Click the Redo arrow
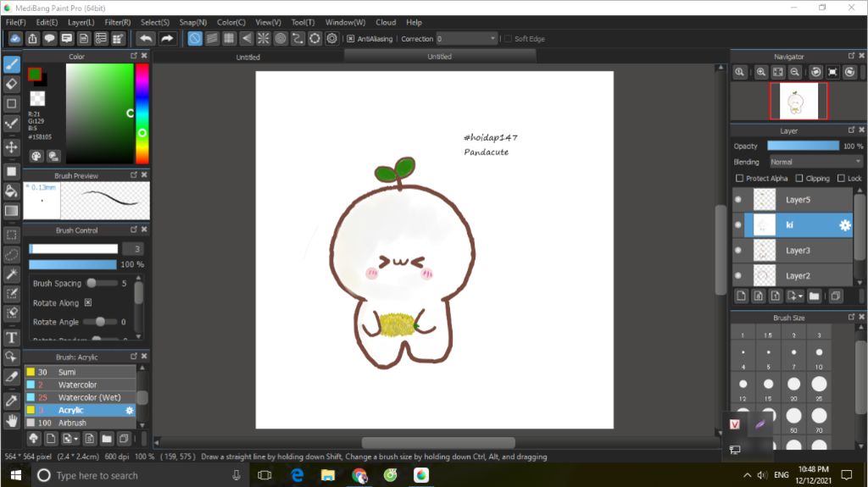This screenshot has height=487, width=868. coord(167,38)
